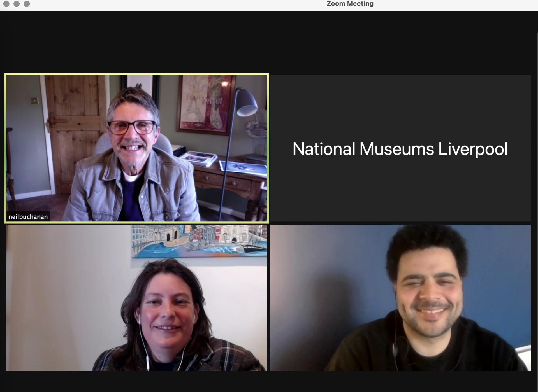The image size is (538, 392).
Task: Select the video tile with blue wall background
Action: tap(400, 298)
